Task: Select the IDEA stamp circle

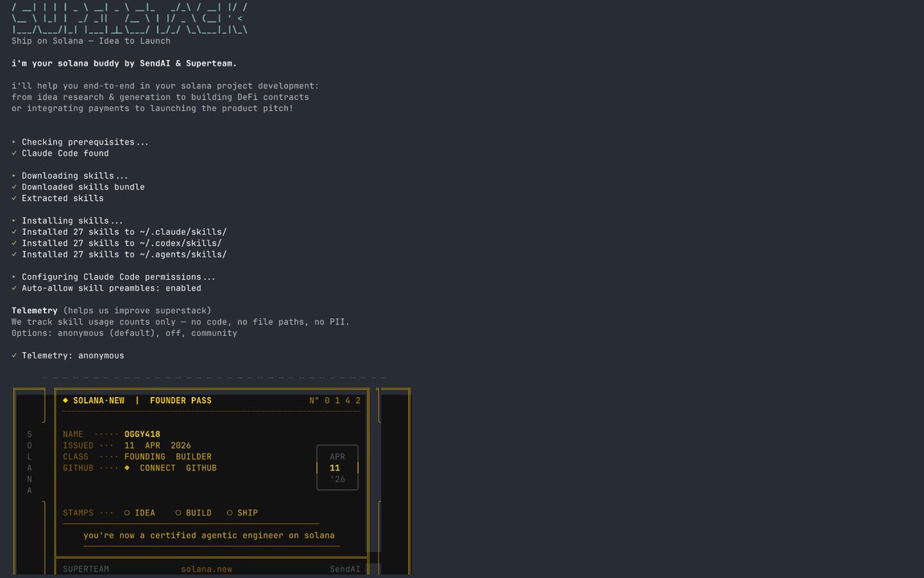Action: [127, 512]
